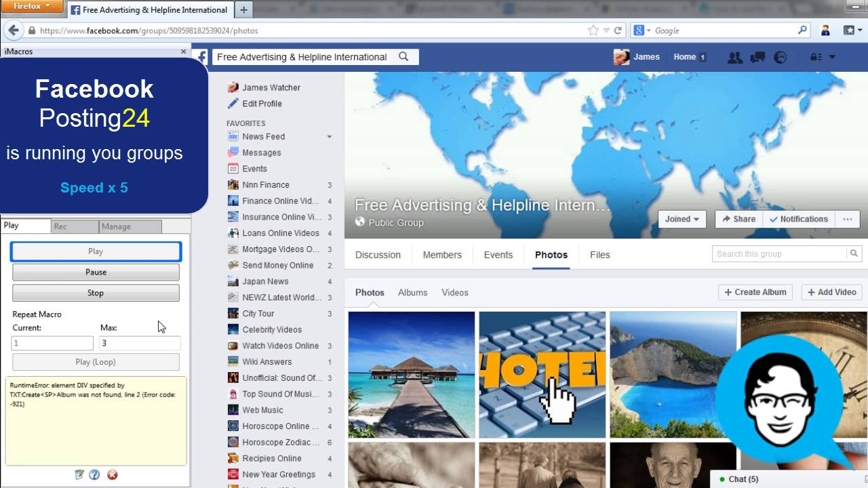Click Home link in Facebook bar
Viewport: 868px width, 488px height.
pyautogui.click(x=685, y=57)
